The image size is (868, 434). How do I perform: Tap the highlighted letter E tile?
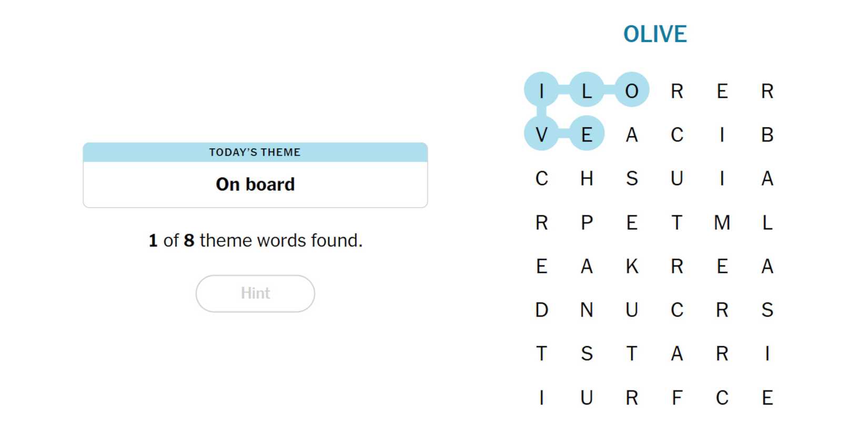587,134
